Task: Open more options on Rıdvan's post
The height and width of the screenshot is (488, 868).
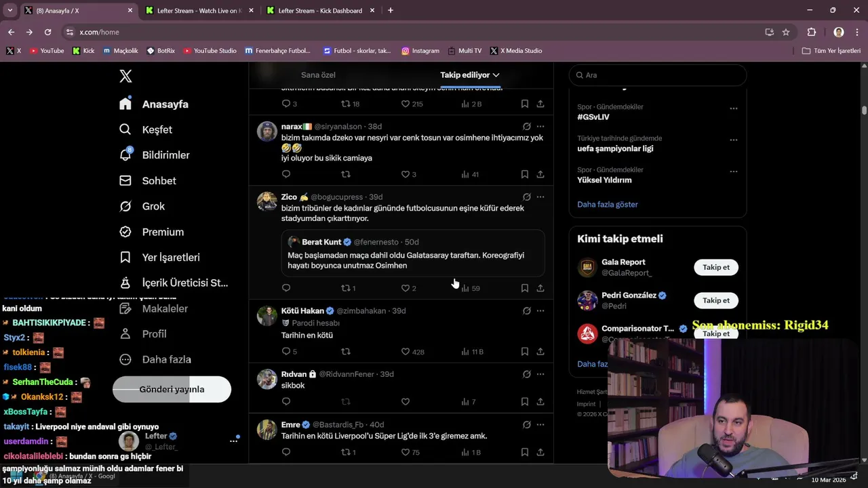Action: pos(540,374)
